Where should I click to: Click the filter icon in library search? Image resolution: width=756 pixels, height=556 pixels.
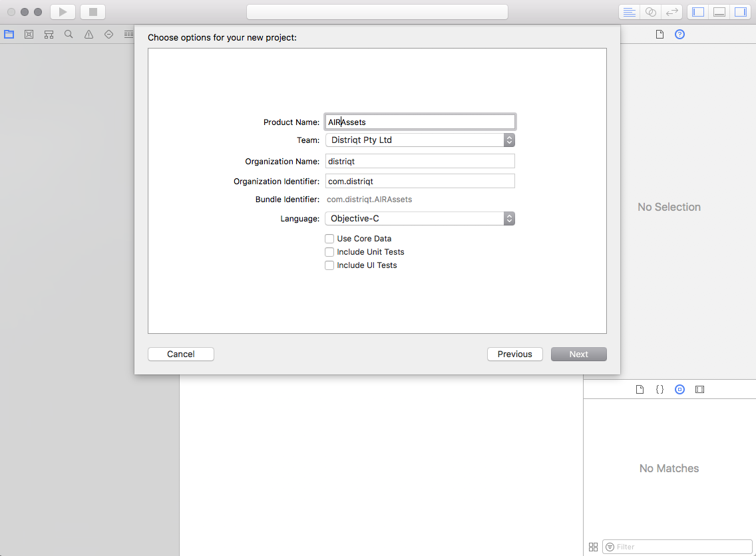(610, 547)
